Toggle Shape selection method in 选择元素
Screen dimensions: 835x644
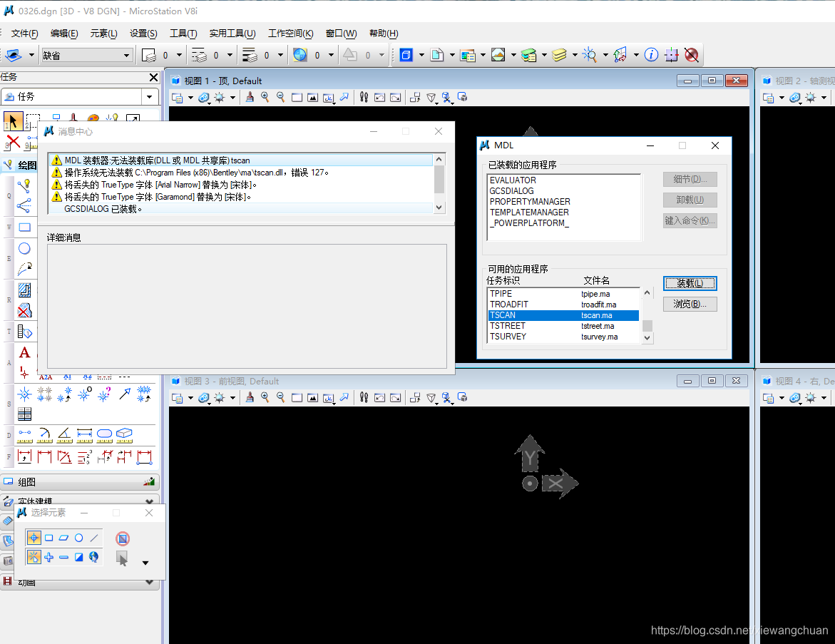click(64, 538)
